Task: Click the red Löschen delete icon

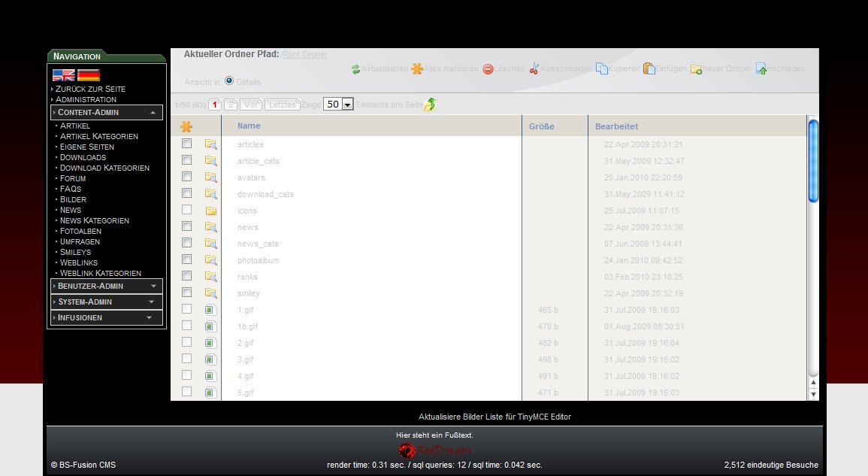Action: pos(488,69)
